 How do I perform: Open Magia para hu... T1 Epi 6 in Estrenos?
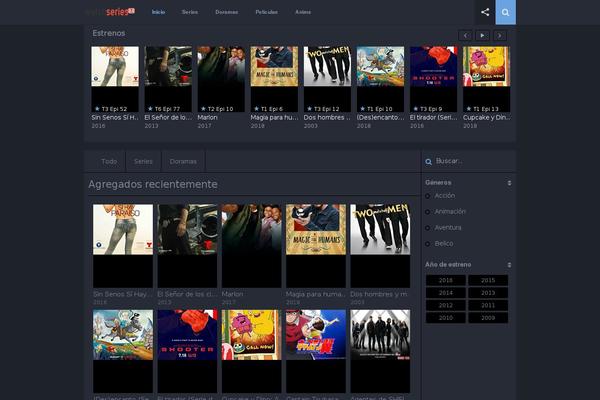click(274, 79)
